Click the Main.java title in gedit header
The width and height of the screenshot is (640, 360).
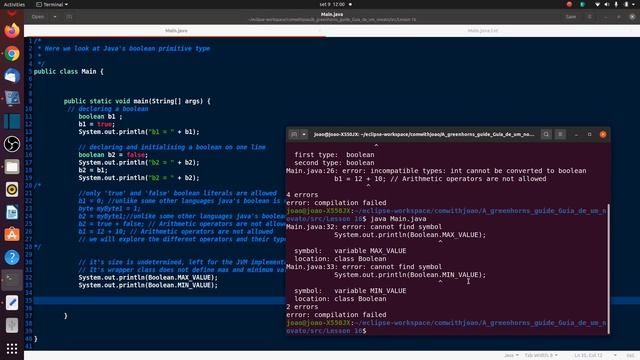click(332, 14)
